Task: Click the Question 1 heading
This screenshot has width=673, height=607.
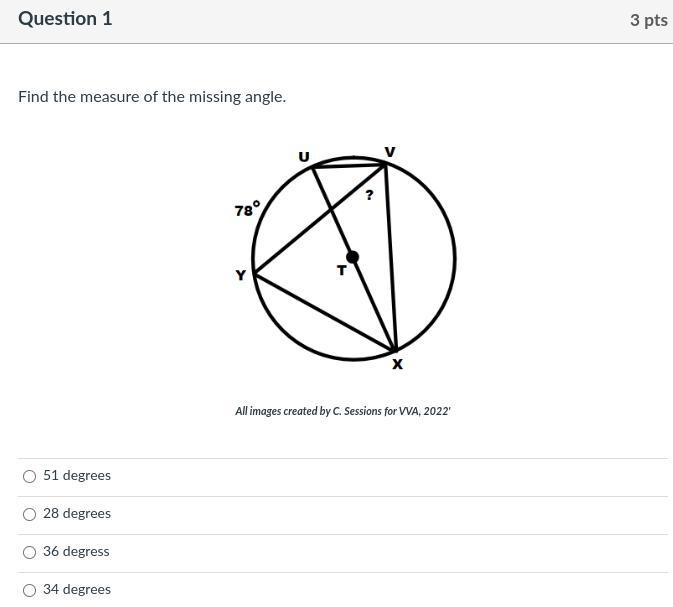Action: (x=65, y=19)
